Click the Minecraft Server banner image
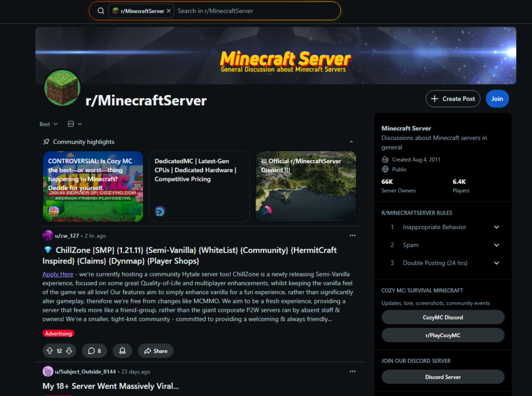This screenshot has width=532, height=396. click(276, 56)
